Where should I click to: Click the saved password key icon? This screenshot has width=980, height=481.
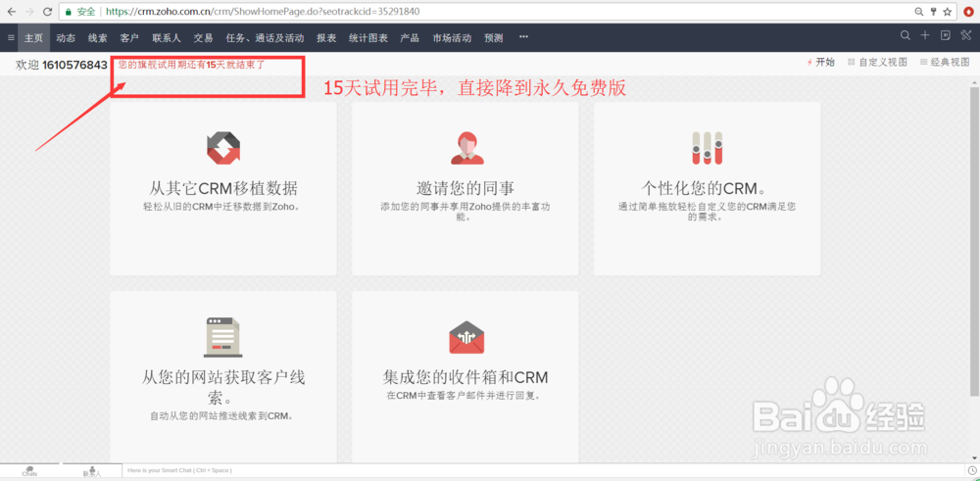point(934,11)
